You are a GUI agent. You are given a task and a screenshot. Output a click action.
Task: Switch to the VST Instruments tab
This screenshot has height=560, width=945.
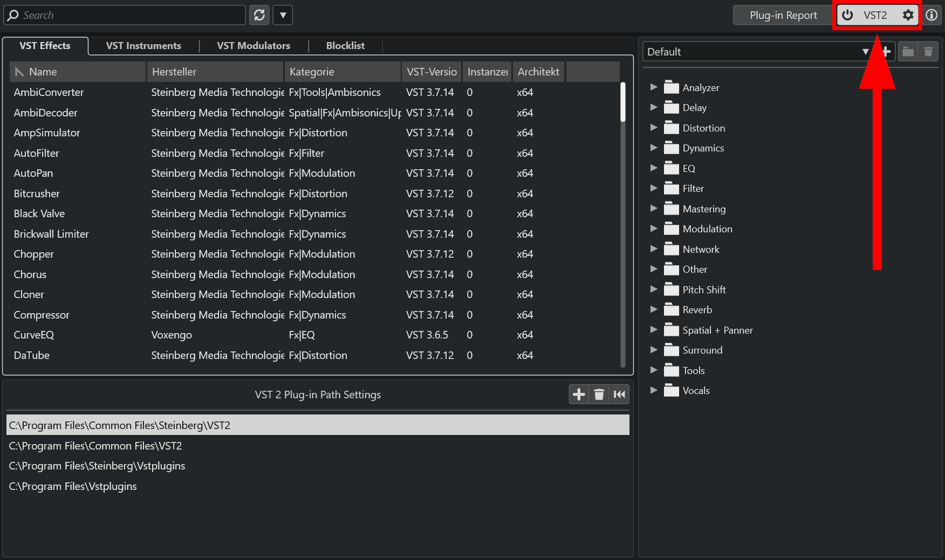point(143,45)
